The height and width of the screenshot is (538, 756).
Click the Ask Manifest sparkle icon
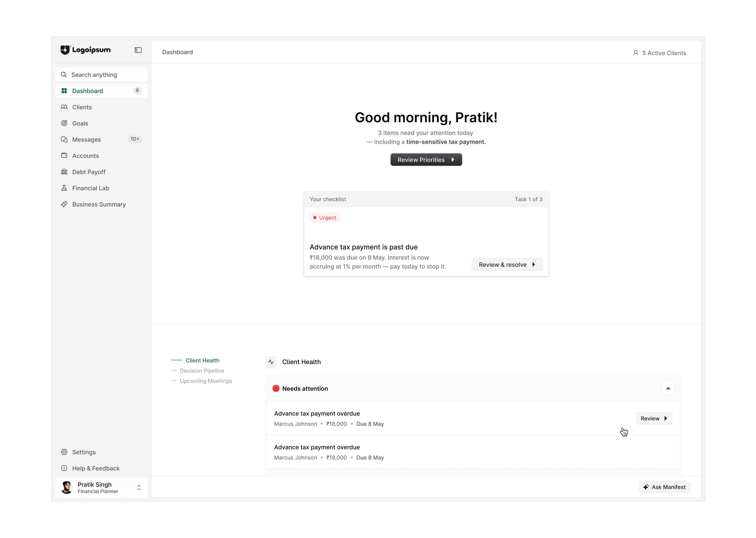click(646, 487)
